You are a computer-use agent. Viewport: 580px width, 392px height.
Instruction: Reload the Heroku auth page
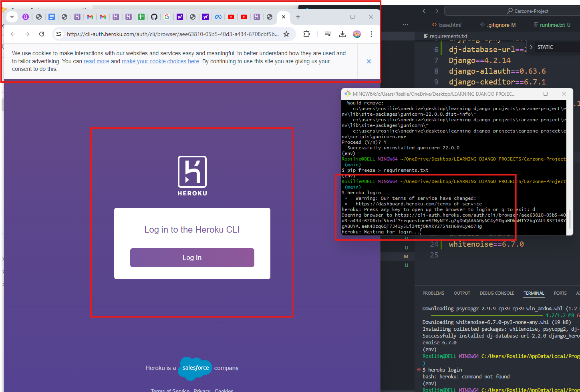click(x=42, y=34)
